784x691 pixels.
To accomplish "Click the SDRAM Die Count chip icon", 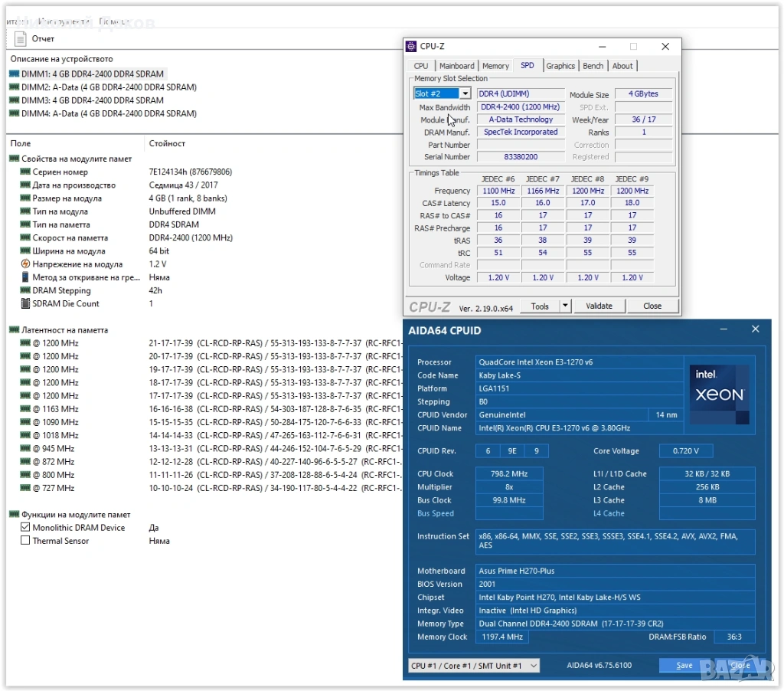I will point(25,303).
